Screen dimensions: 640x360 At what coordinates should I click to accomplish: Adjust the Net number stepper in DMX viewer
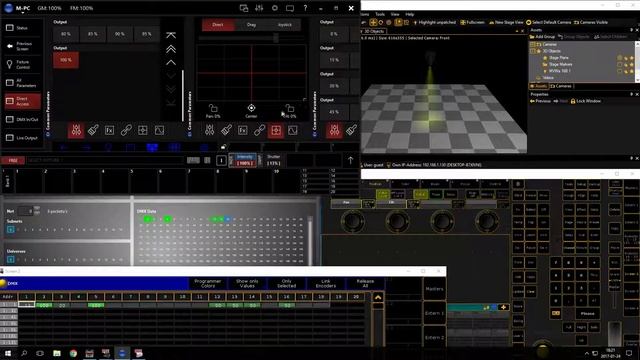37,210
